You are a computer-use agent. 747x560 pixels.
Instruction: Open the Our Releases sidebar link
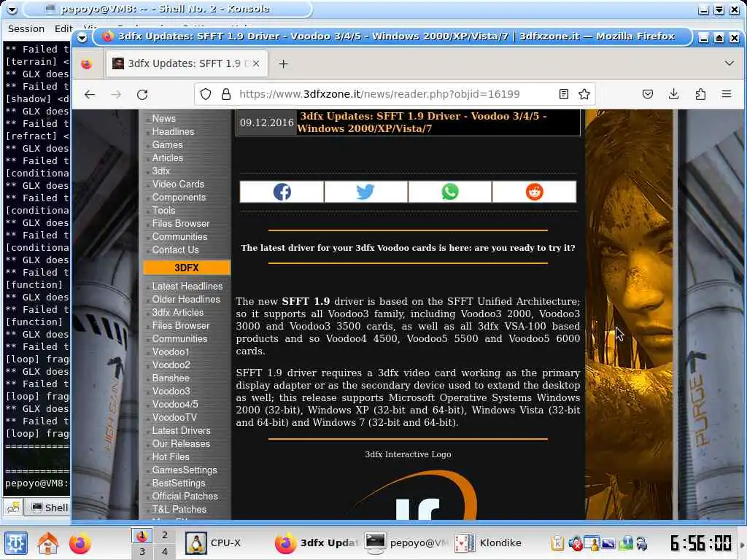pyautogui.click(x=181, y=444)
